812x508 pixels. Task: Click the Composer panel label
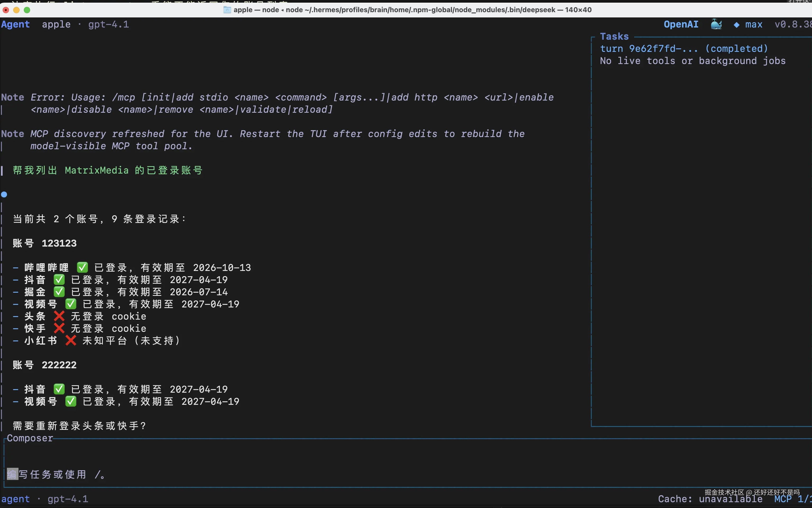click(30, 438)
